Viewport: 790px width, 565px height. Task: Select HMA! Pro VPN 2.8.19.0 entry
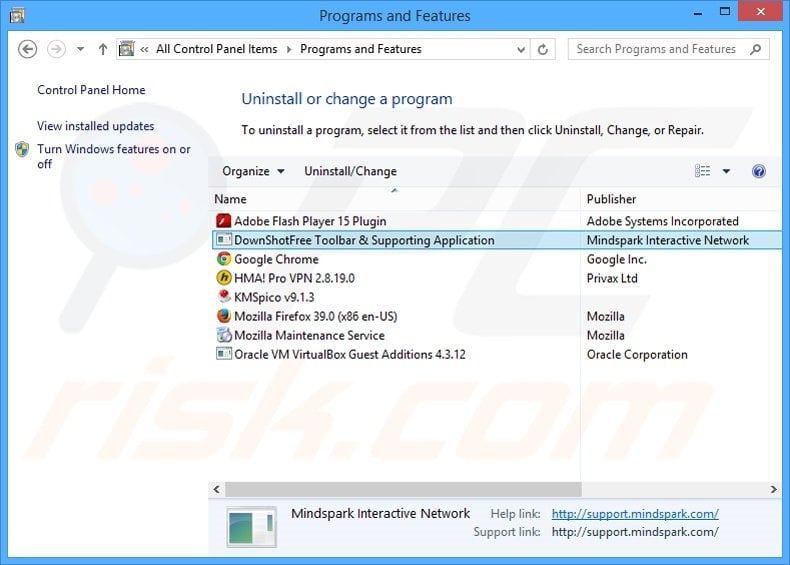pos(497,278)
